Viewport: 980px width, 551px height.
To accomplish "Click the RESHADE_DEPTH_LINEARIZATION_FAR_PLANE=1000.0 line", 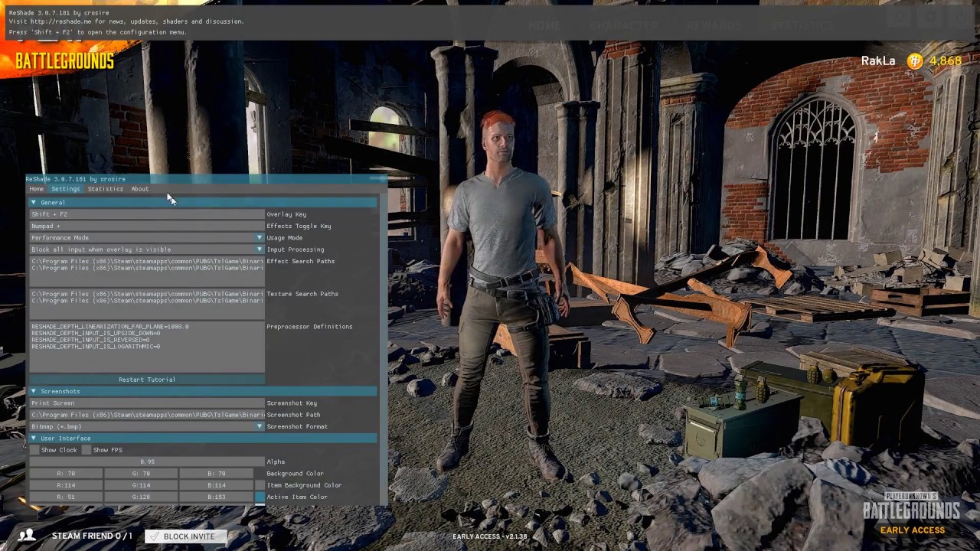I will pos(109,327).
